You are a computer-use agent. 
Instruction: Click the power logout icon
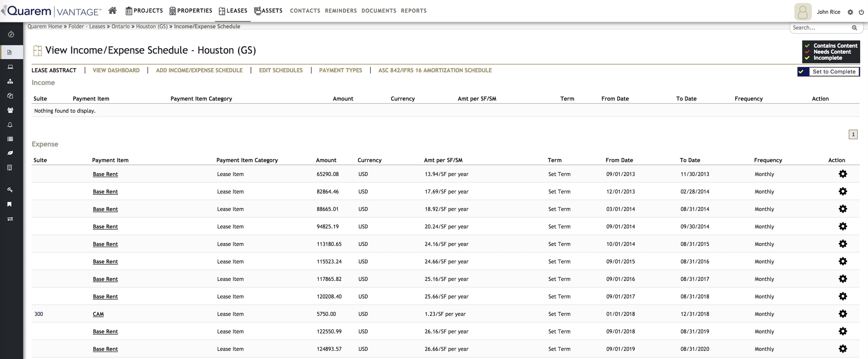point(861,12)
